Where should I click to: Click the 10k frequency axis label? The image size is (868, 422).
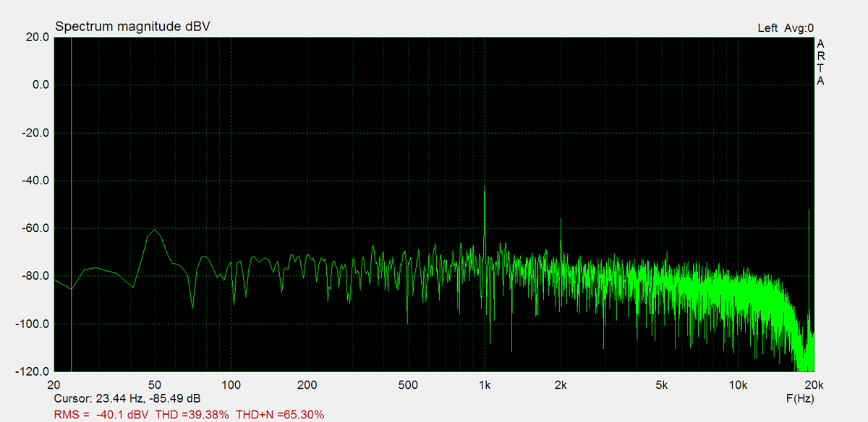pyautogui.click(x=738, y=384)
